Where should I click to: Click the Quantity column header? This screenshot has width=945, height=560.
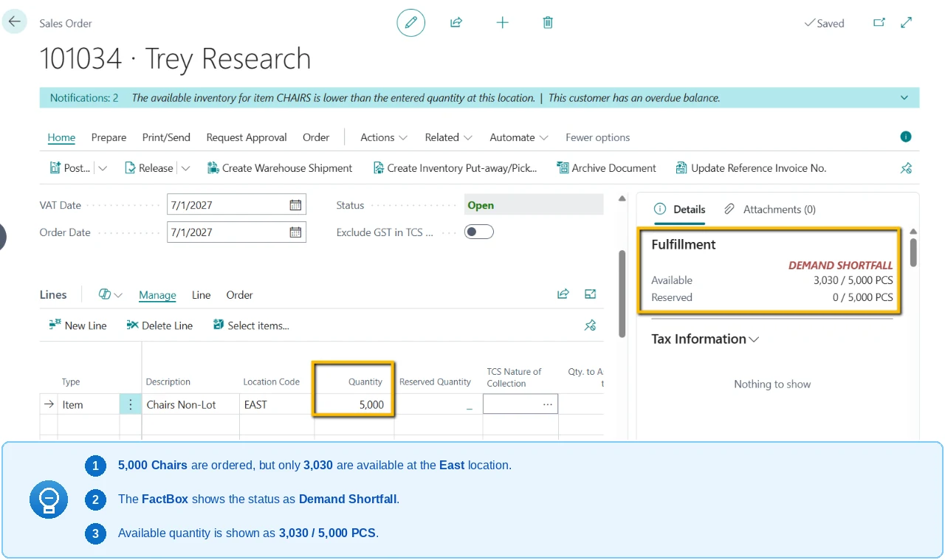(x=365, y=381)
